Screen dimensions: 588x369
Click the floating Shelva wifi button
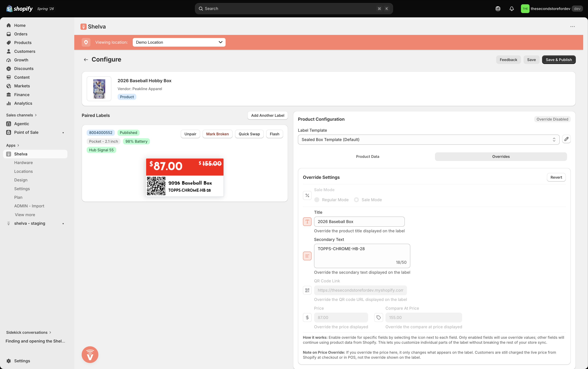point(90,355)
